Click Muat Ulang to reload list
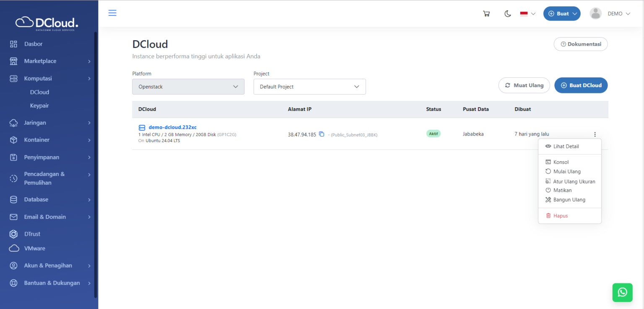 [x=524, y=85]
